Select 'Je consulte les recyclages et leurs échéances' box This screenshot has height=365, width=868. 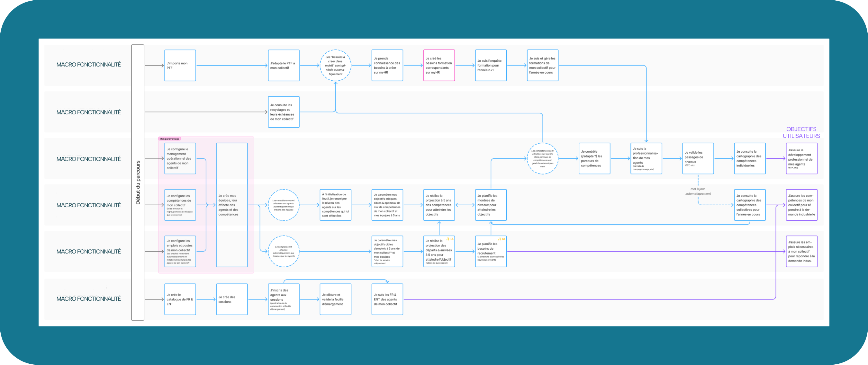point(283,112)
